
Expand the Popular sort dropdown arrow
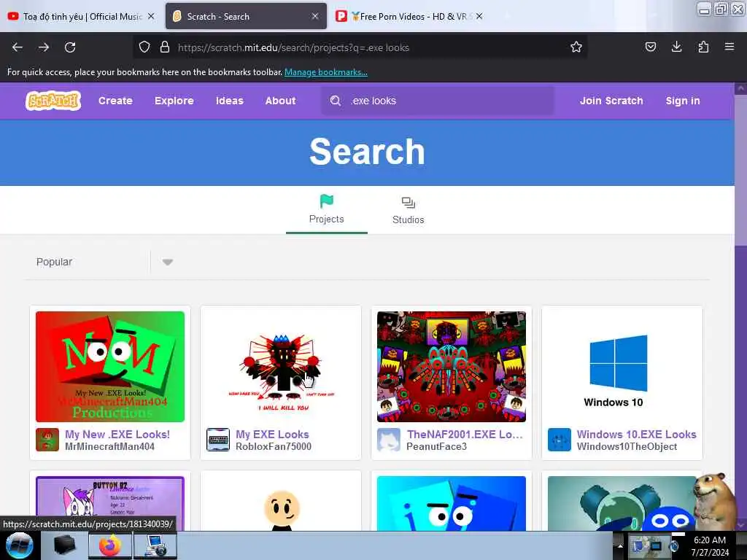coord(167,262)
